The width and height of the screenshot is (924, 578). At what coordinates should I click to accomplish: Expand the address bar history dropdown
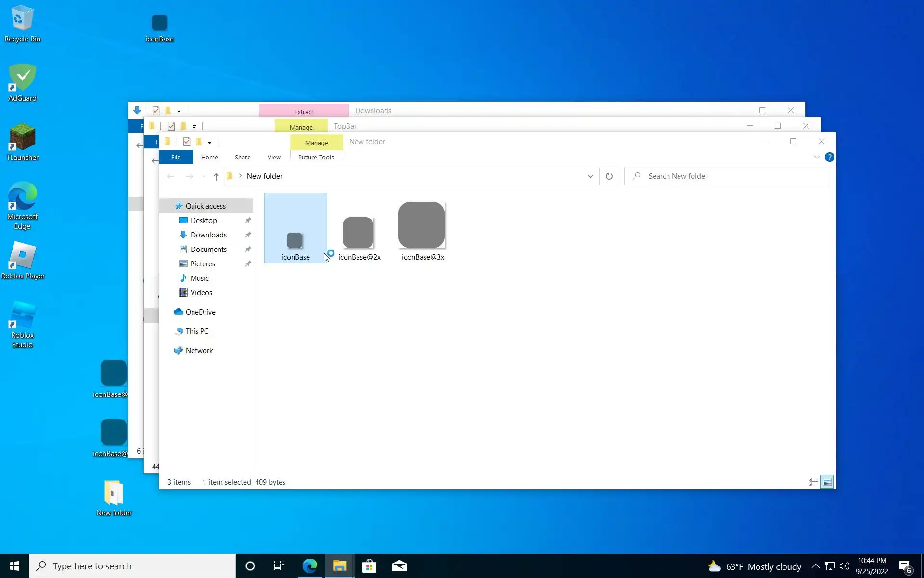[590, 176]
